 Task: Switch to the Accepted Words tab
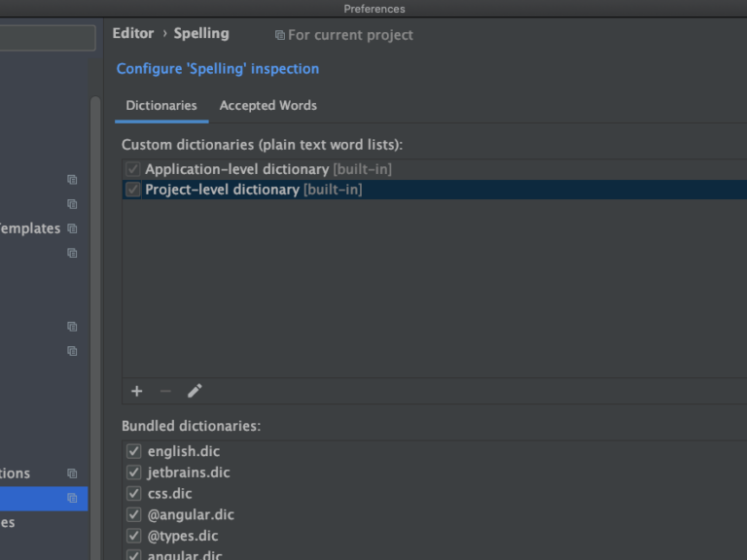(x=267, y=105)
